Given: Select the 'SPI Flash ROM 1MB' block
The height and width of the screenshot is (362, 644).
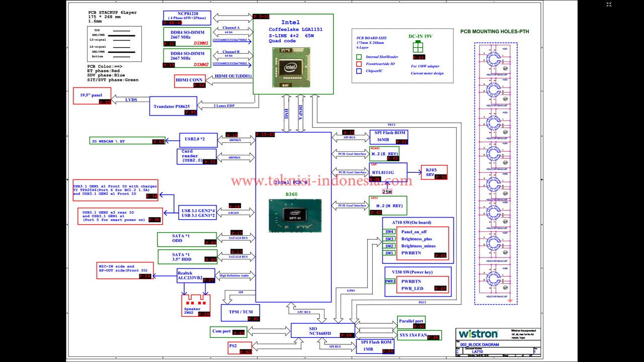Looking at the screenshot, I should click(375, 346).
